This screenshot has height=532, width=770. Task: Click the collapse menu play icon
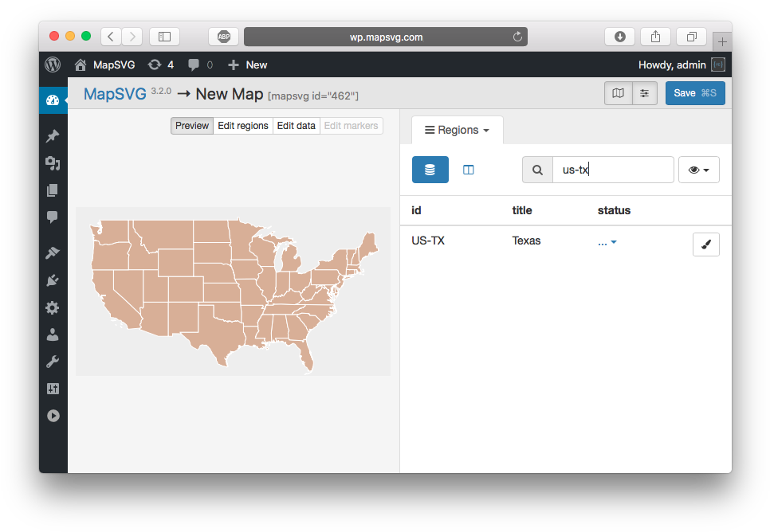tap(53, 416)
